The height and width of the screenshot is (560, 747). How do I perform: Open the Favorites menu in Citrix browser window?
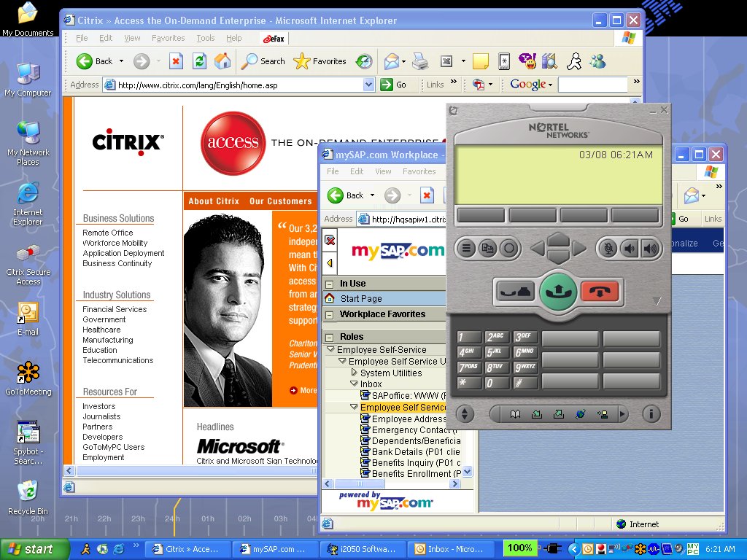(169, 38)
